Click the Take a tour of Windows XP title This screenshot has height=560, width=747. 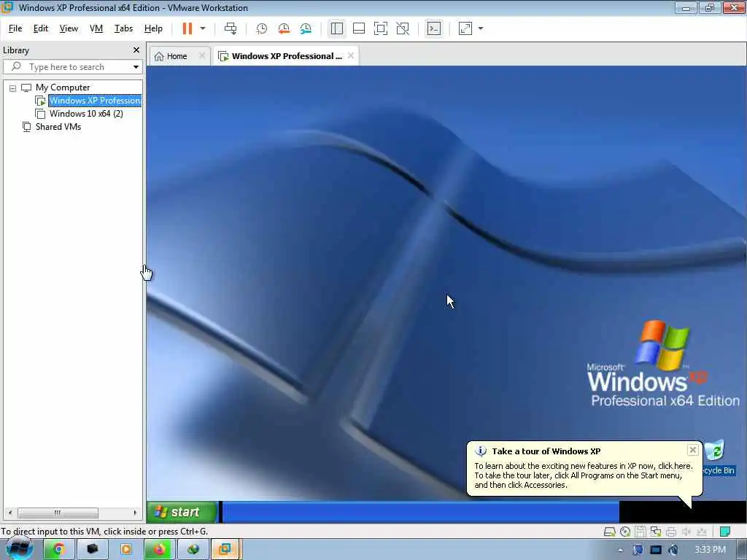(x=546, y=451)
